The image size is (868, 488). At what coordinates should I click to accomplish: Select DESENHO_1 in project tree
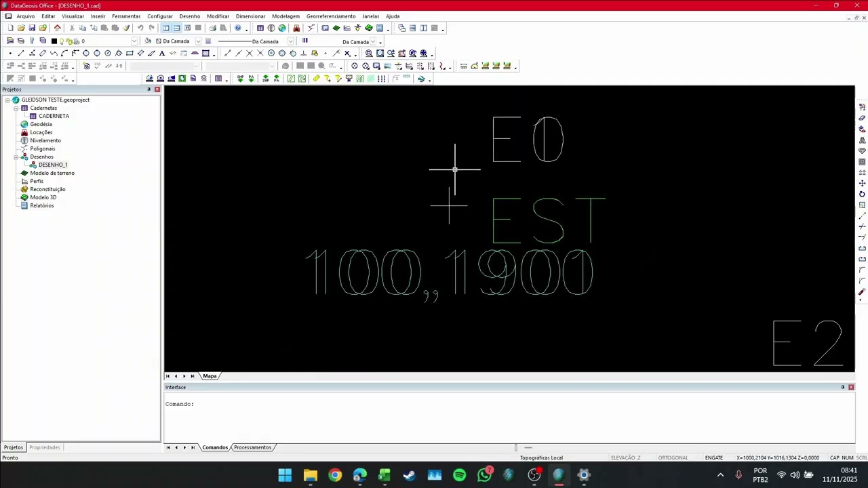[53, 165]
